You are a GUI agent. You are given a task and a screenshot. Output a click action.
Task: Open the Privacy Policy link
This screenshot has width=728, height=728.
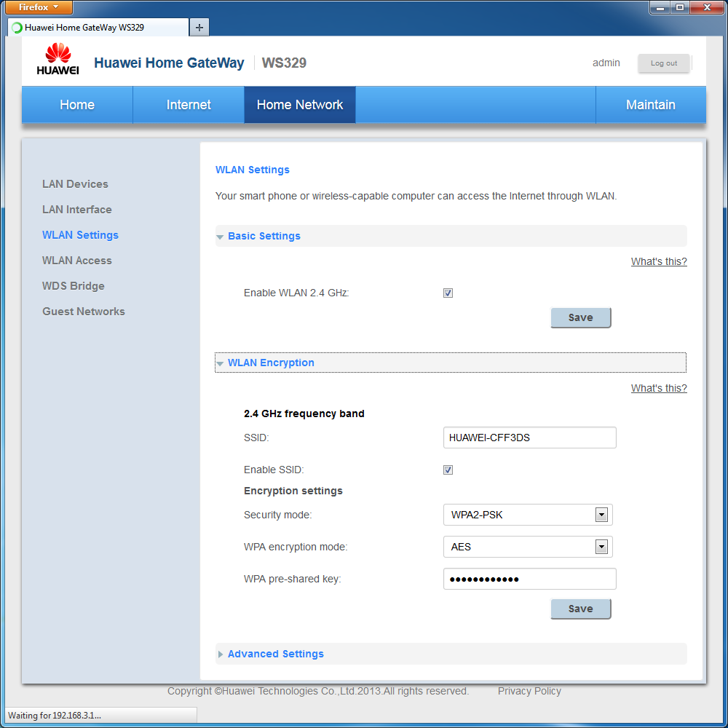click(x=529, y=691)
